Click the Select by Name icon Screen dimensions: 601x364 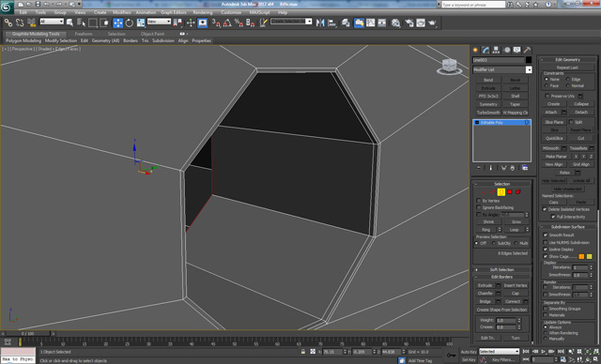click(82, 23)
